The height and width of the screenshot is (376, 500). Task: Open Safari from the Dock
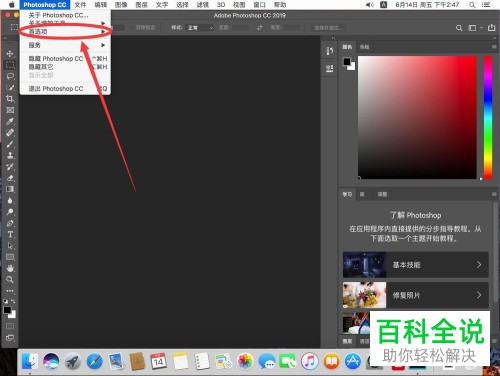94,362
